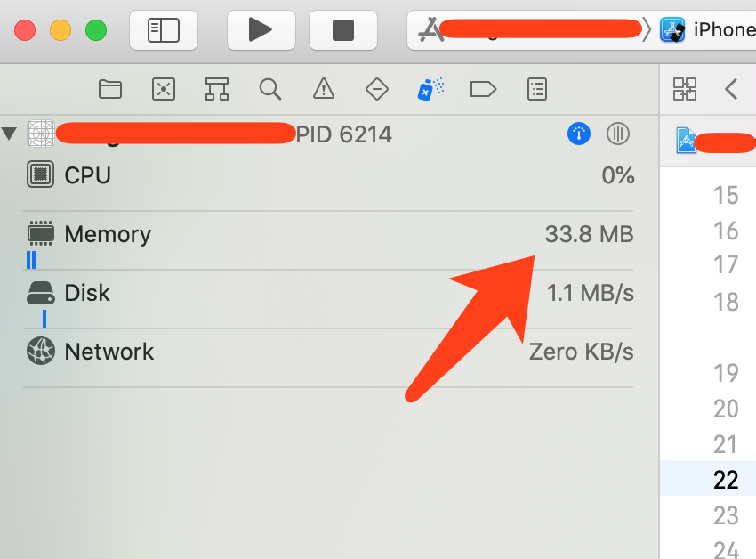Open the process view options button

coord(617,134)
